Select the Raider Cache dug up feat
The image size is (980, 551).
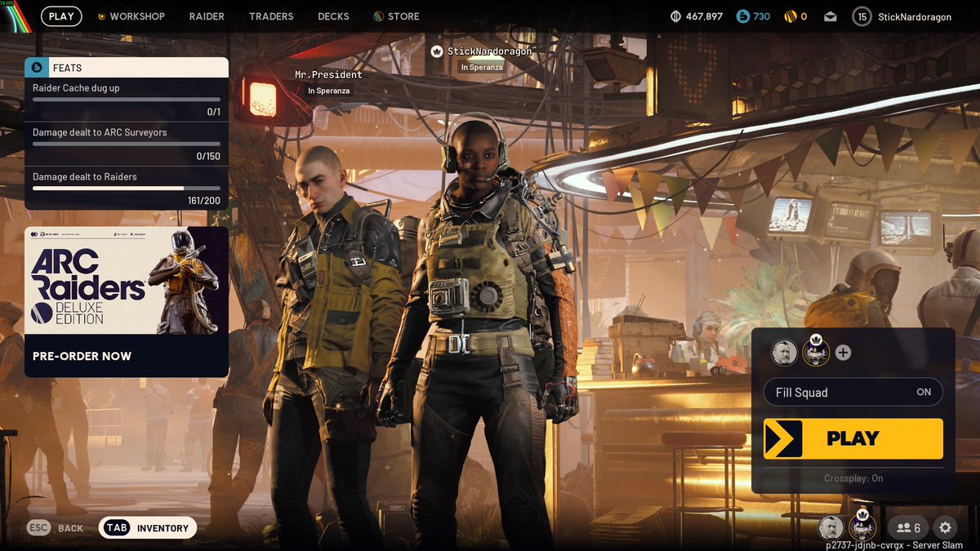[x=127, y=100]
